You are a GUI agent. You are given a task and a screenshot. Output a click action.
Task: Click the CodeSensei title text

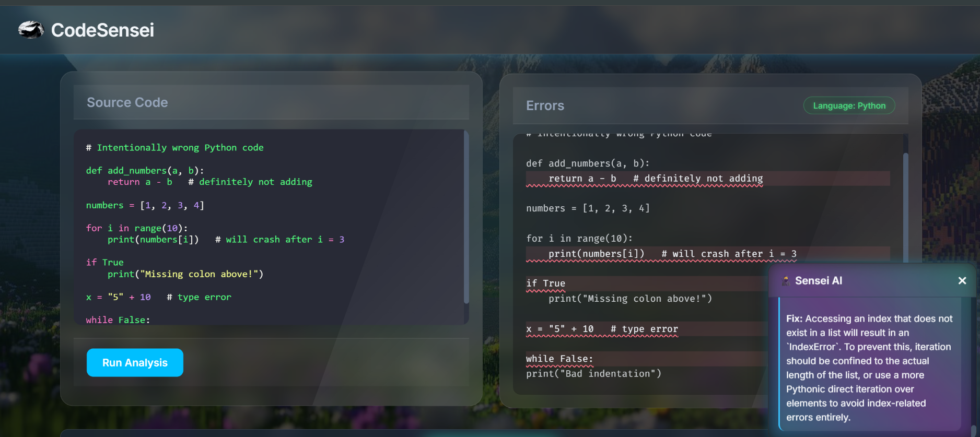tap(102, 30)
